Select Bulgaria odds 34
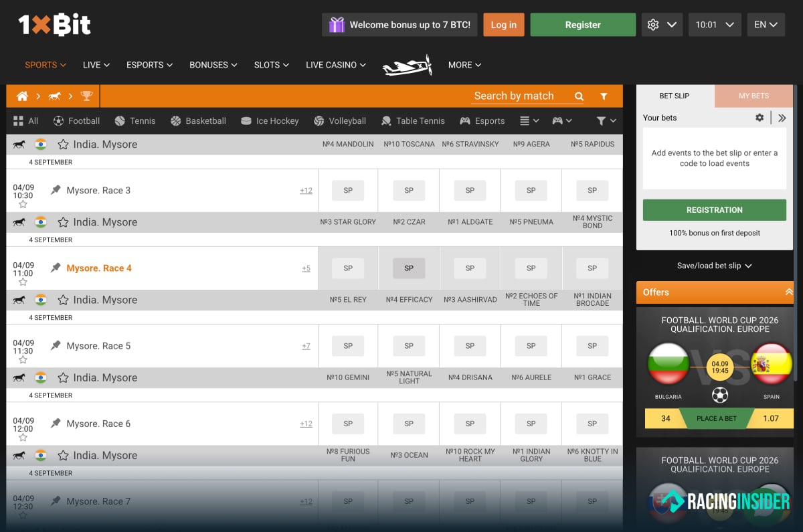This screenshot has height=532, width=803. 665,419
